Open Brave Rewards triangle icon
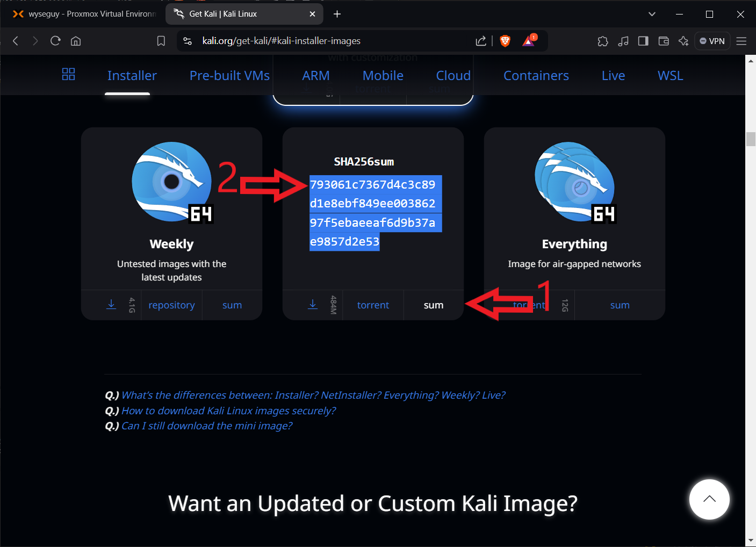This screenshot has height=547, width=756. click(529, 40)
